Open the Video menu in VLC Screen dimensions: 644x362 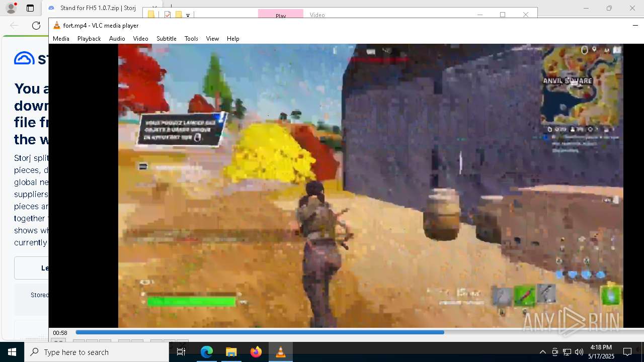(x=140, y=39)
